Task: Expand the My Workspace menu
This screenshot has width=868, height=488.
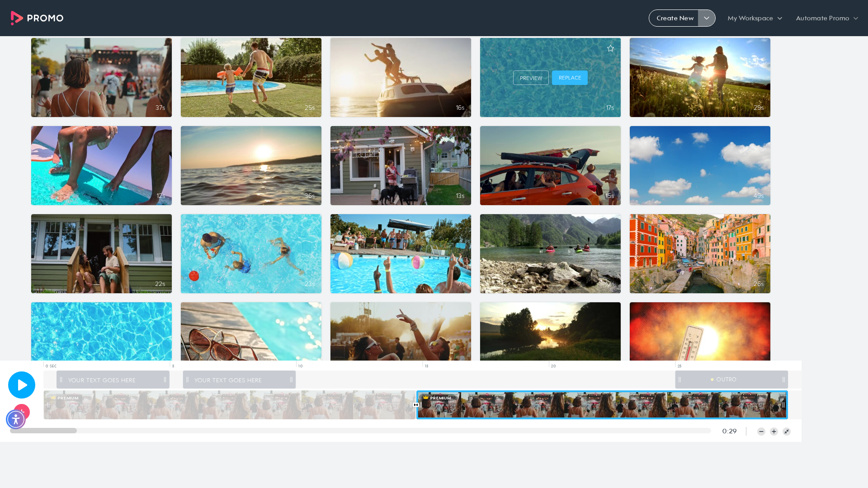Action: [755, 18]
